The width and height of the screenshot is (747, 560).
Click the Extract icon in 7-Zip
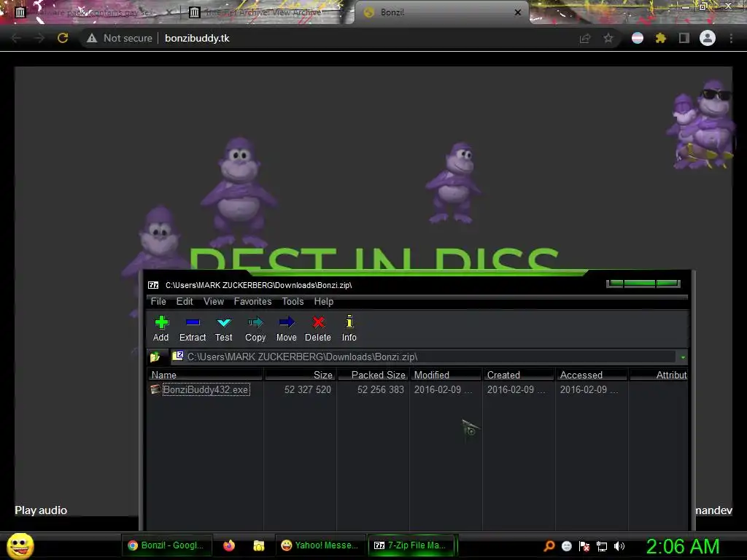point(193,328)
